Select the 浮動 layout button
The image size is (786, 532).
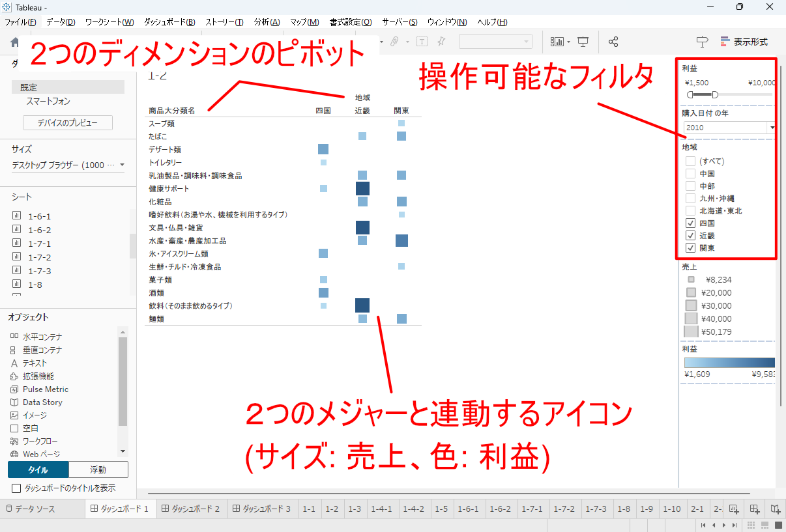[98, 469]
